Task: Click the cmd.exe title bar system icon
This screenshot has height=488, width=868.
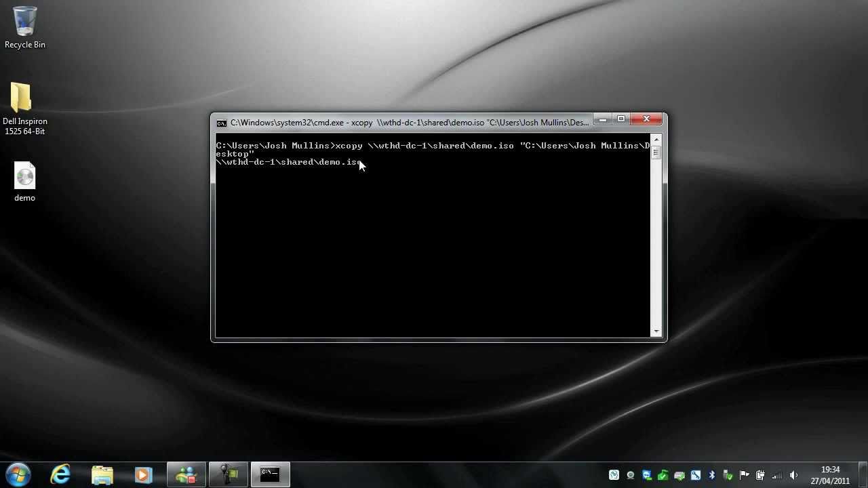Action: 222,123
